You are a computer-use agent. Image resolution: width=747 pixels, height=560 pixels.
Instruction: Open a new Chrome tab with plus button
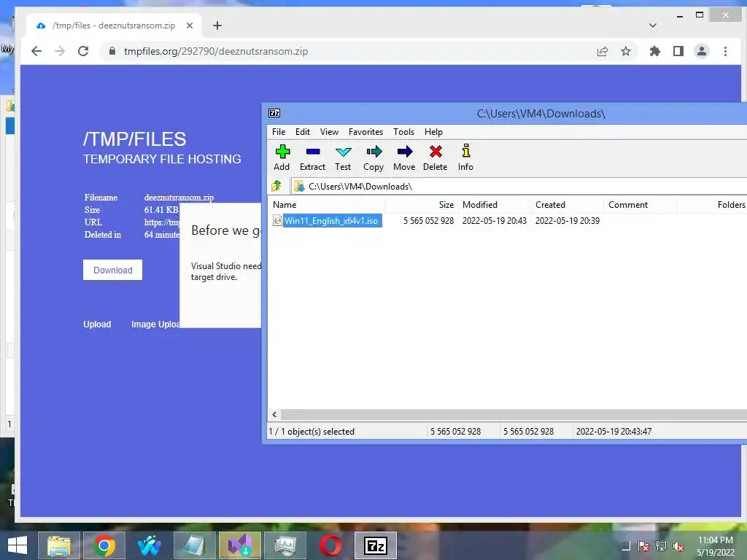point(217,26)
